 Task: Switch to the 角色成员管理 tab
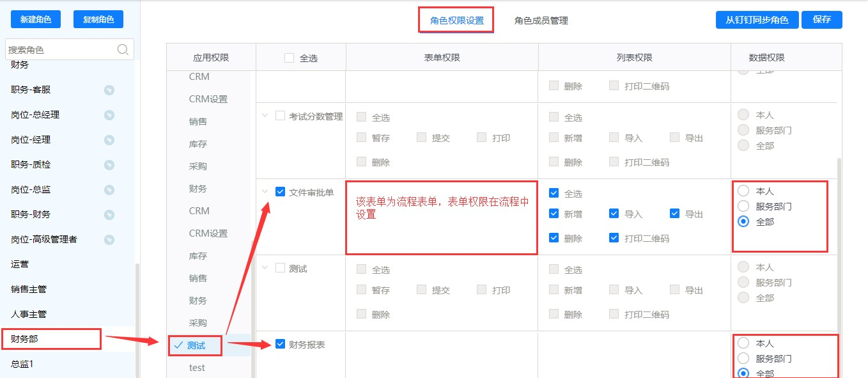[x=541, y=20]
